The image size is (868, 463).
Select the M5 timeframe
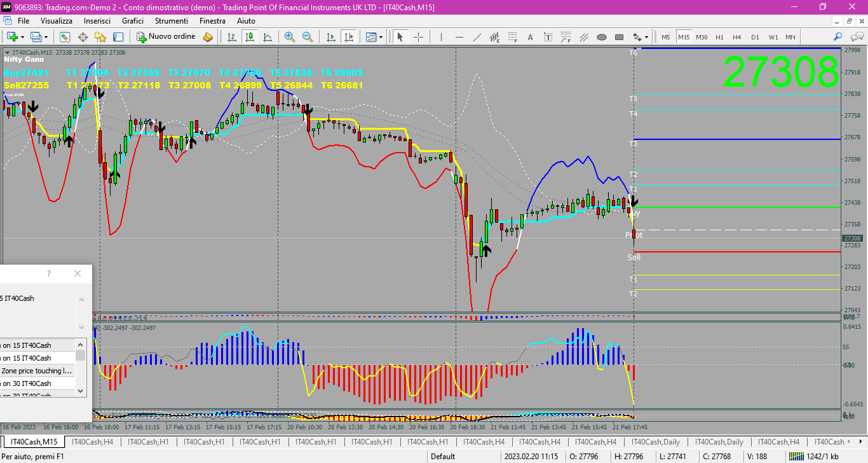666,37
